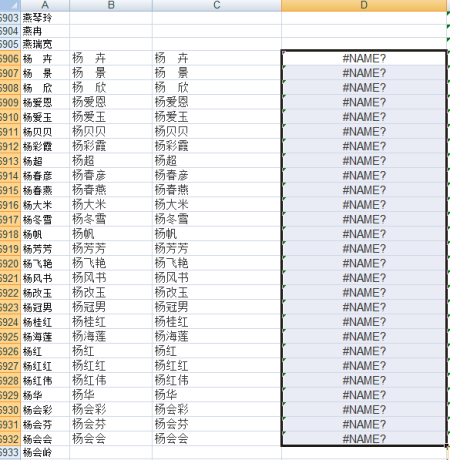Select column B header

[111, 5]
